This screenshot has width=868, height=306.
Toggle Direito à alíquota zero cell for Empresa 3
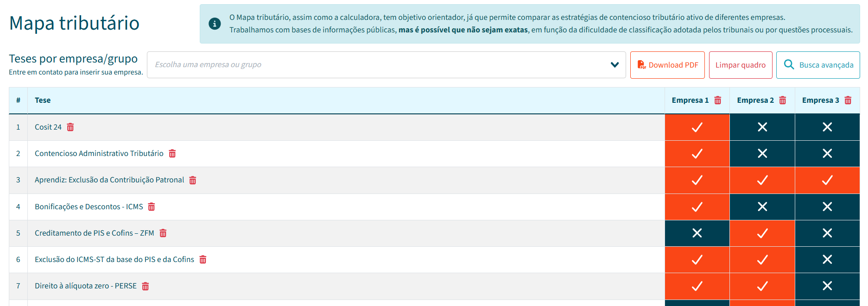tap(827, 286)
